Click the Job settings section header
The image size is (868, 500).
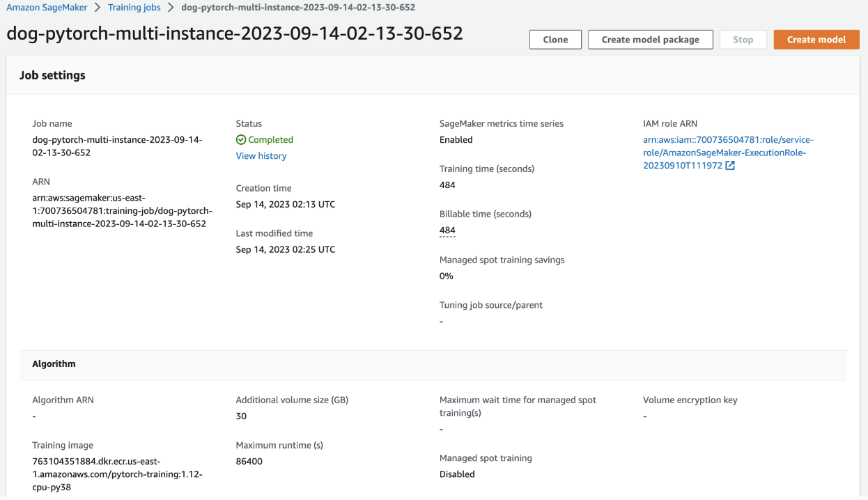tap(52, 75)
